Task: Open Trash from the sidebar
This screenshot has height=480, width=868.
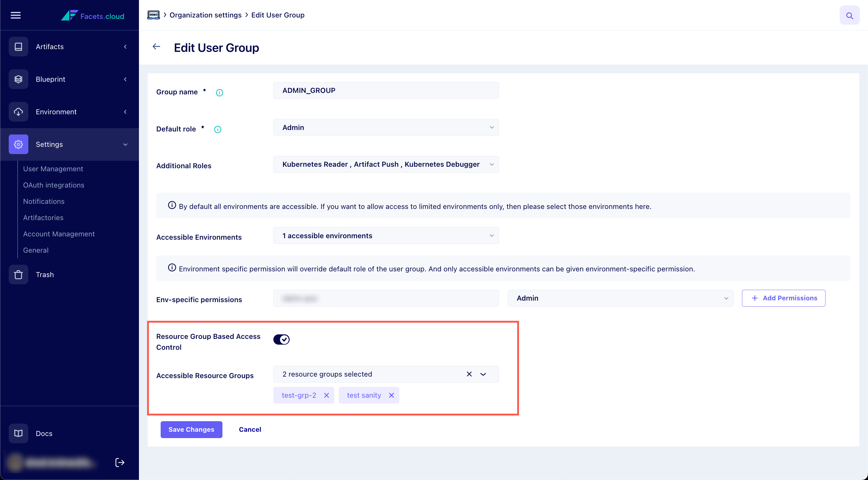Action: [x=45, y=274]
